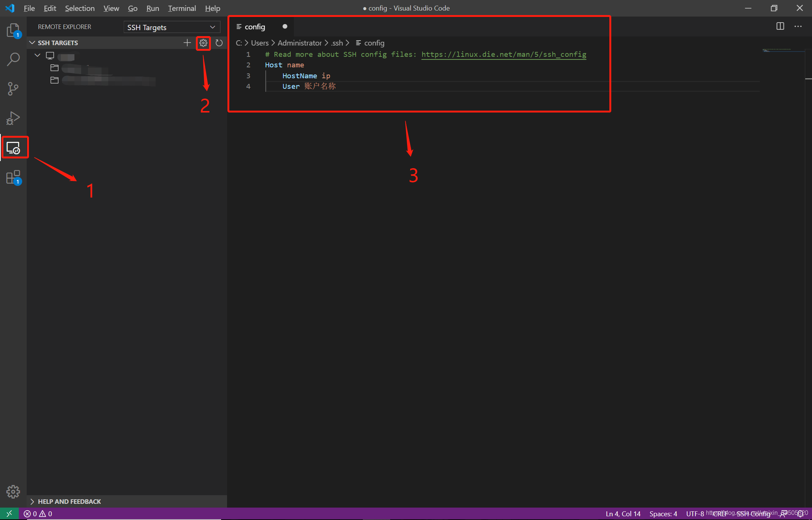The width and height of the screenshot is (812, 520).
Task: Open the Source Control view
Action: point(13,89)
